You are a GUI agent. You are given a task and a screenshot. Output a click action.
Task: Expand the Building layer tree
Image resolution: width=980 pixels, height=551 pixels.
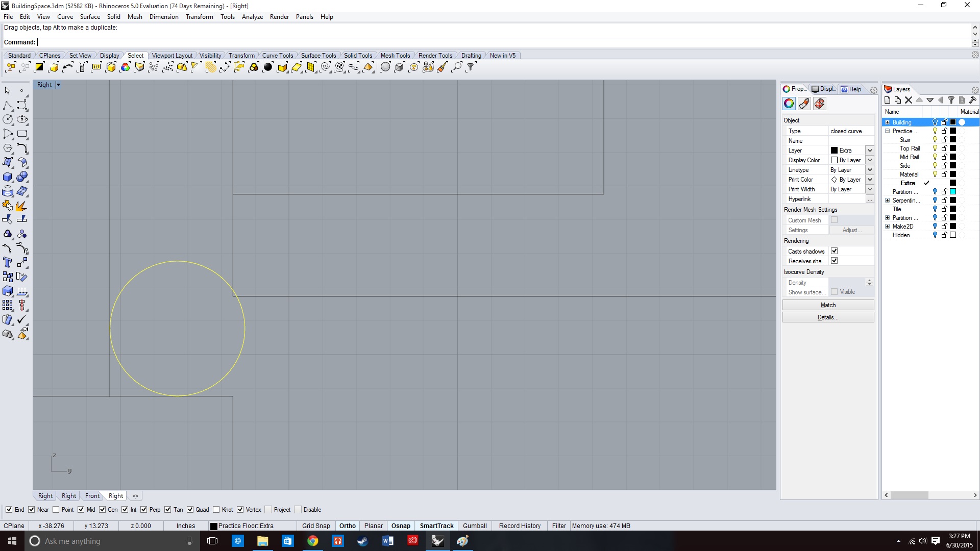[x=887, y=122]
